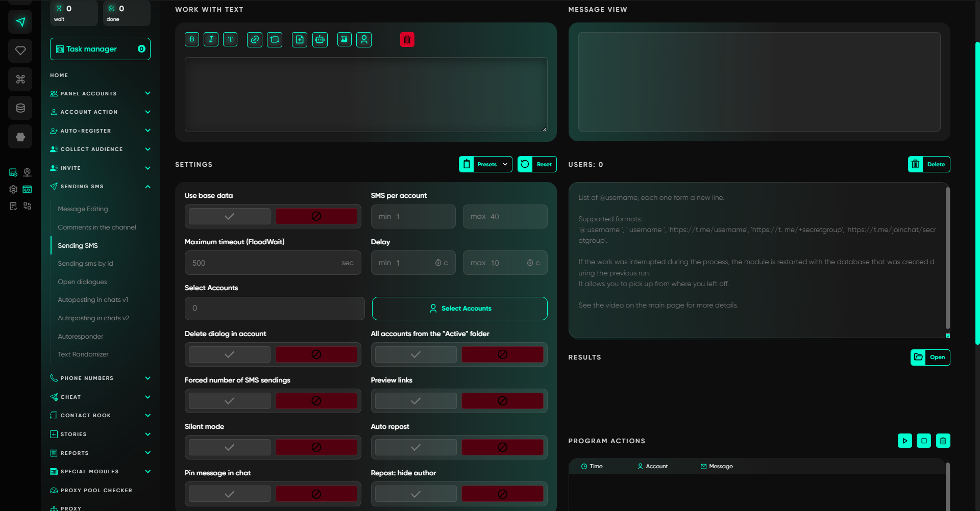Reset the settings with Reset button
This screenshot has height=511, width=980.
(x=537, y=164)
